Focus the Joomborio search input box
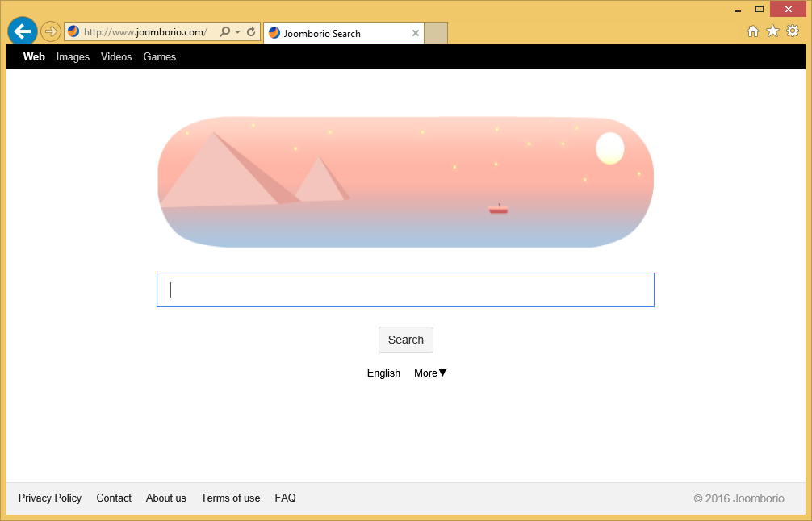812x521 pixels. coord(405,290)
